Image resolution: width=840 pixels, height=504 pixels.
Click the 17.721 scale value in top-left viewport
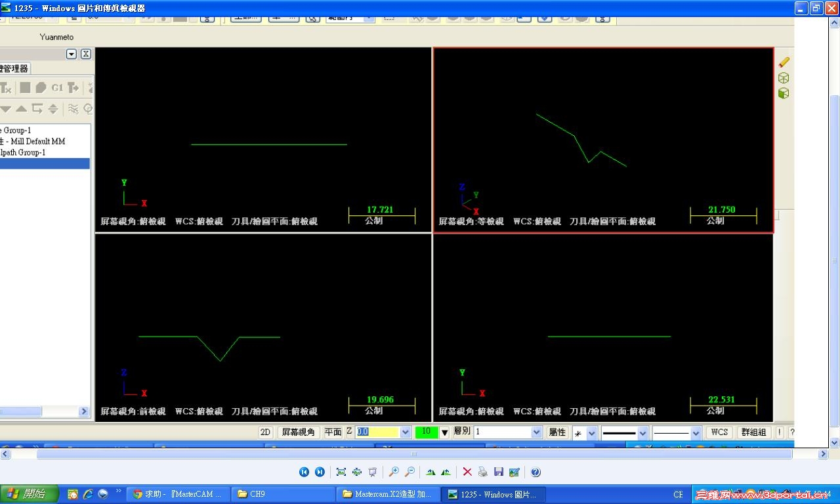[380, 209]
